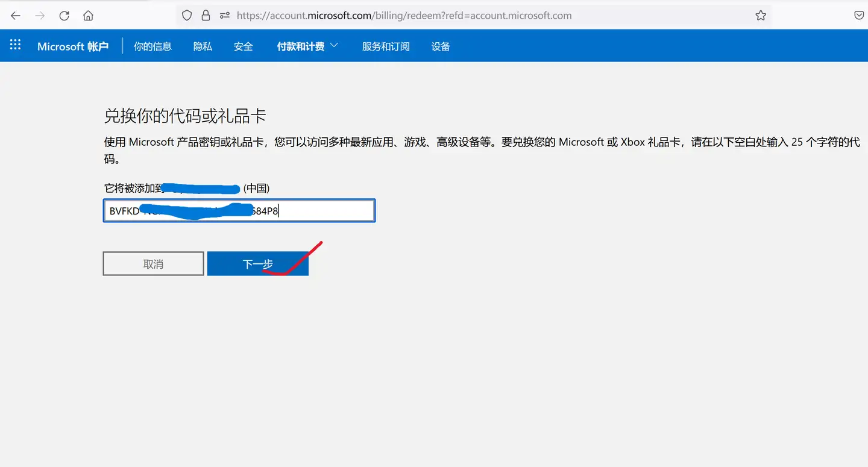Go back to the previous page

(x=16, y=16)
